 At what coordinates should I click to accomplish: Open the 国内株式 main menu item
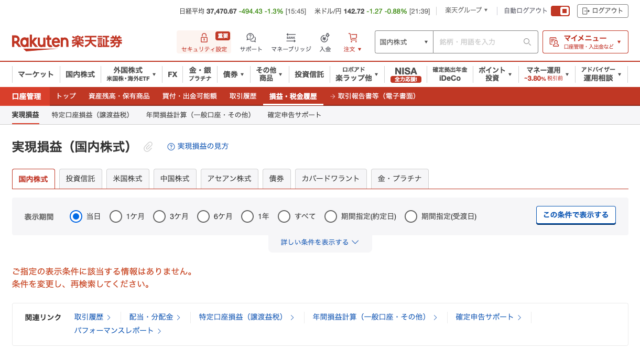80,74
